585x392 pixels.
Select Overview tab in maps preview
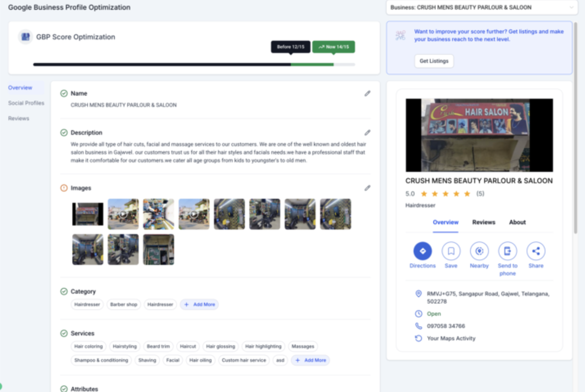[x=446, y=222]
